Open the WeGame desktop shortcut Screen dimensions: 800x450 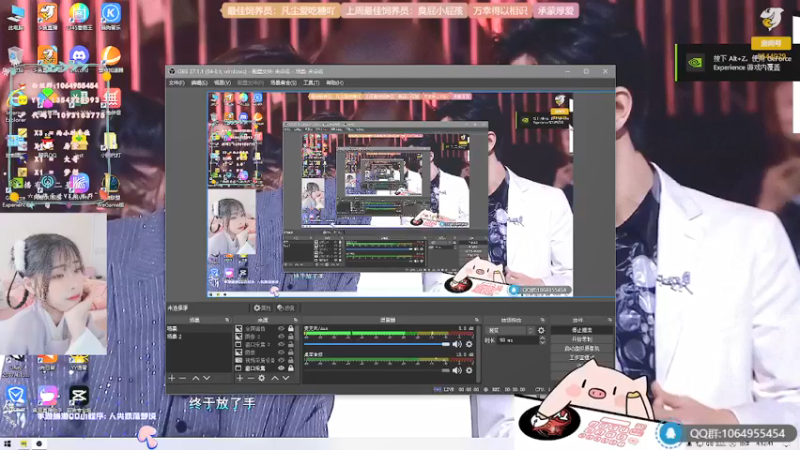(109, 190)
